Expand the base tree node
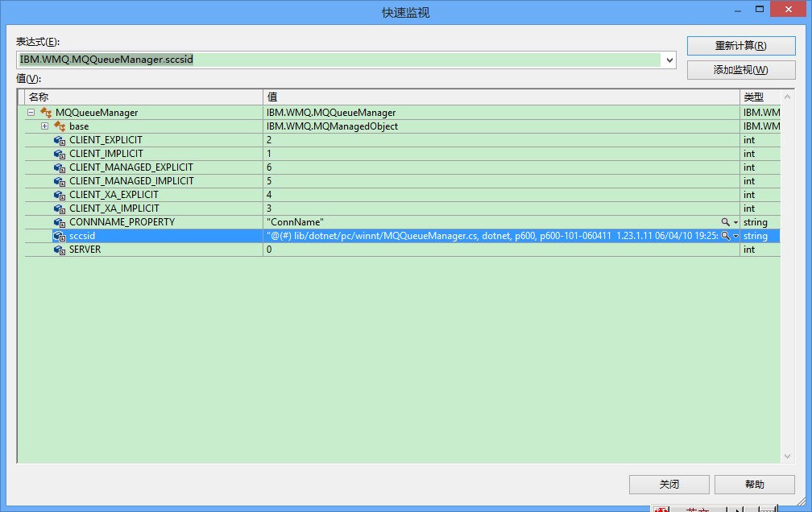The image size is (812, 512). tap(44, 126)
